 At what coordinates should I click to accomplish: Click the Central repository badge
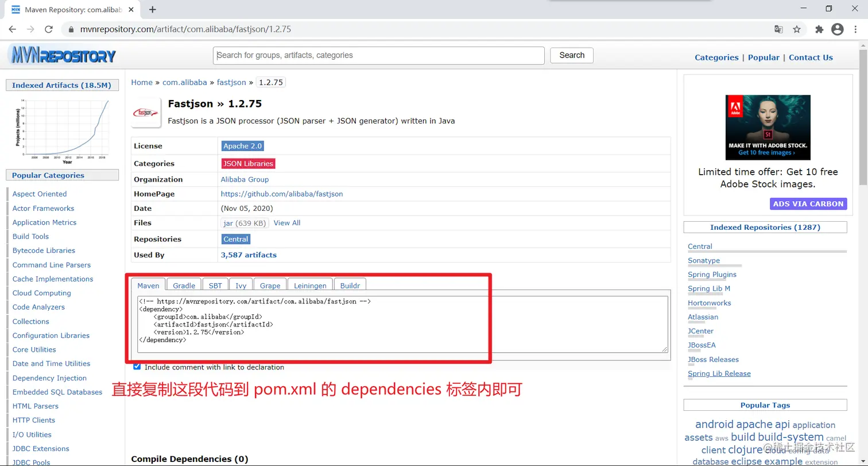[236, 239]
